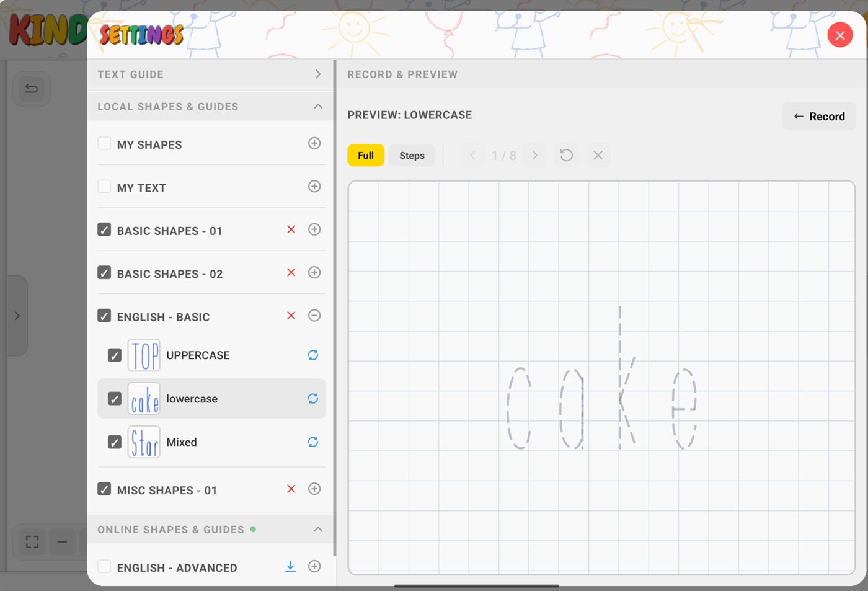868x591 pixels.
Task: Click plus icon for MISC SHAPES - 01
Action: [314, 489]
